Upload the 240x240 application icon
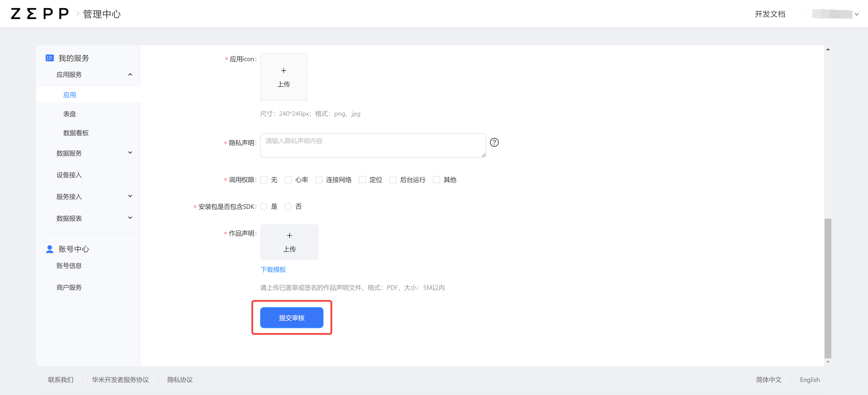The width and height of the screenshot is (868, 395). [x=283, y=77]
